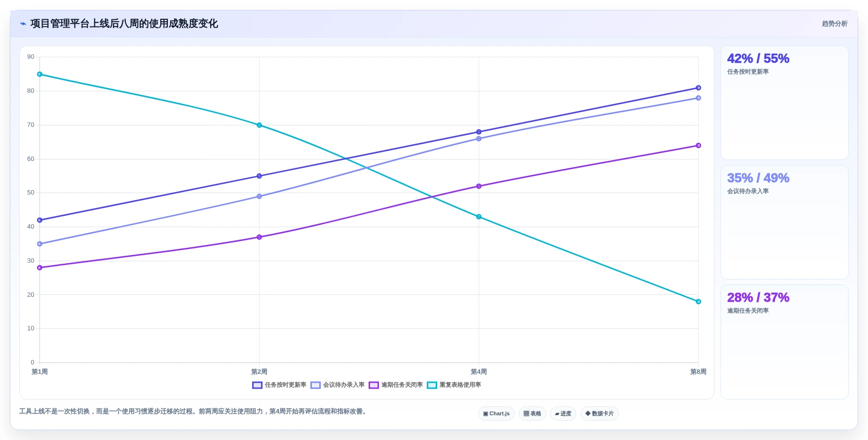Viewport: 868px width, 440px height.
Task: Click the 第4周 x-axis label
Action: 479,372
